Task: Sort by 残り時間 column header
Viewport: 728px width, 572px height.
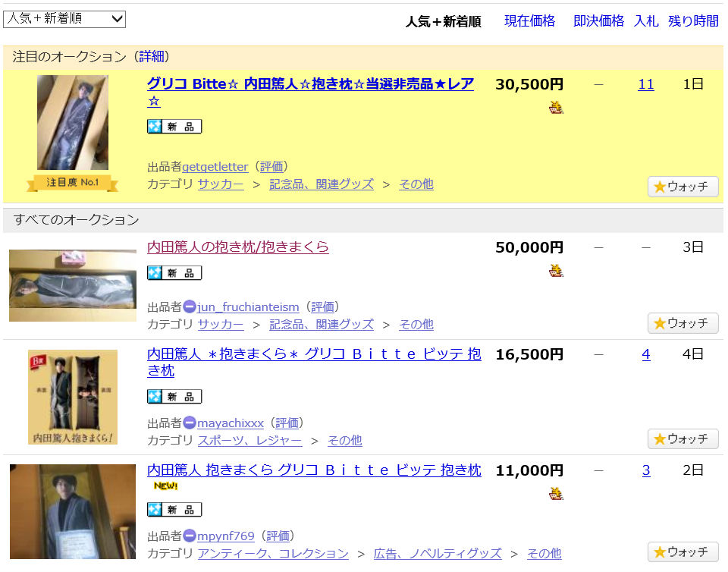Action: pyautogui.click(x=693, y=21)
